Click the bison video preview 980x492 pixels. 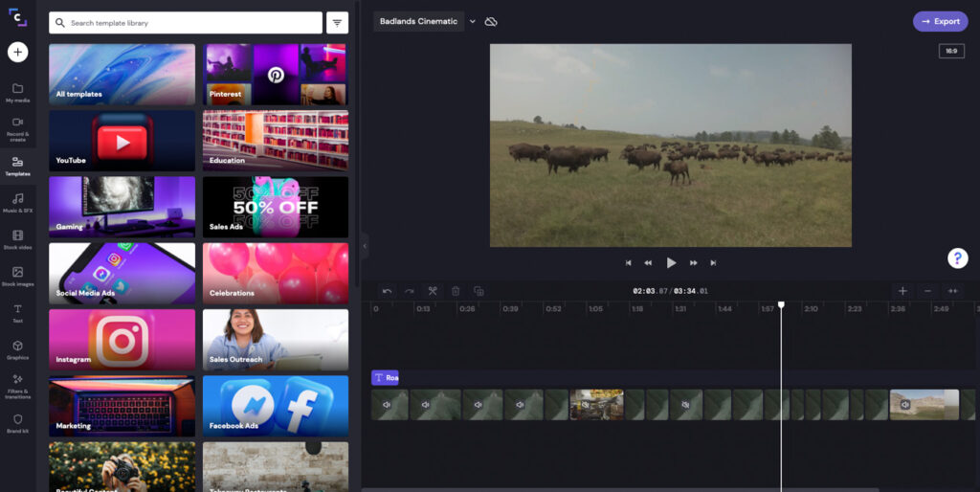671,145
